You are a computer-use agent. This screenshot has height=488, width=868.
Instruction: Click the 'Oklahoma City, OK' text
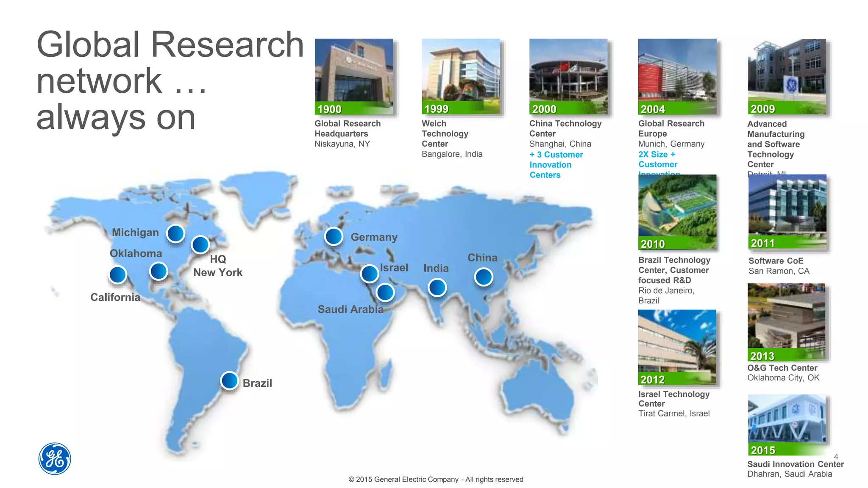(783, 377)
